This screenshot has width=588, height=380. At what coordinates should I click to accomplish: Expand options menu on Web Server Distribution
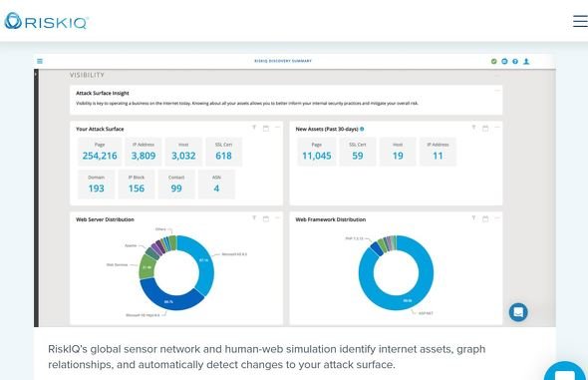click(277, 218)
